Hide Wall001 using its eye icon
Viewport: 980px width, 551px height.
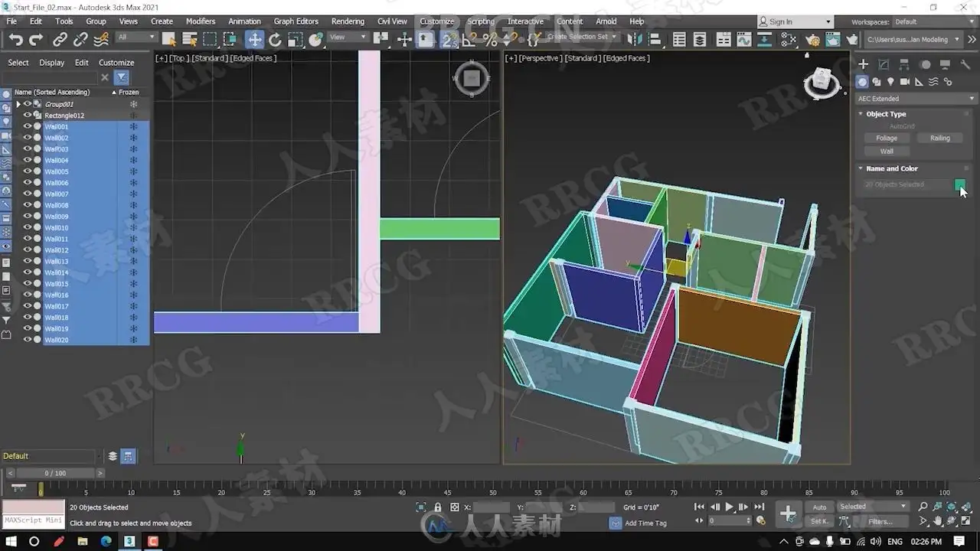tap(28, 126)
